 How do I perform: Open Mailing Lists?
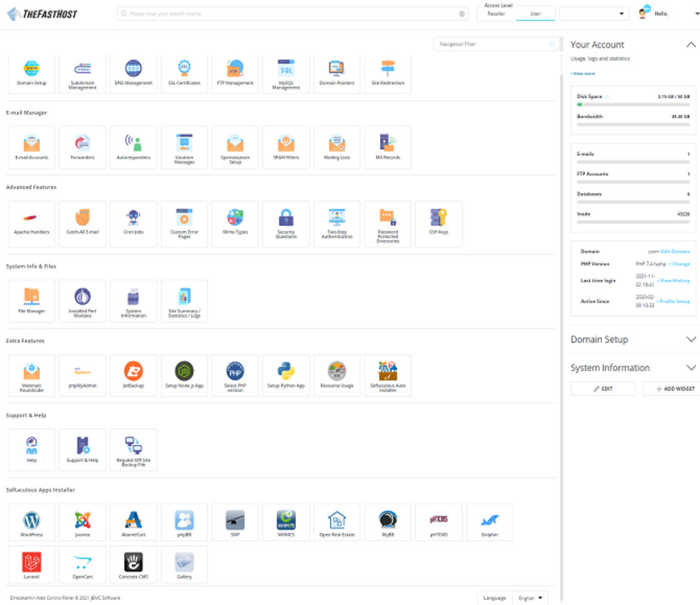[x=337, y=147]
